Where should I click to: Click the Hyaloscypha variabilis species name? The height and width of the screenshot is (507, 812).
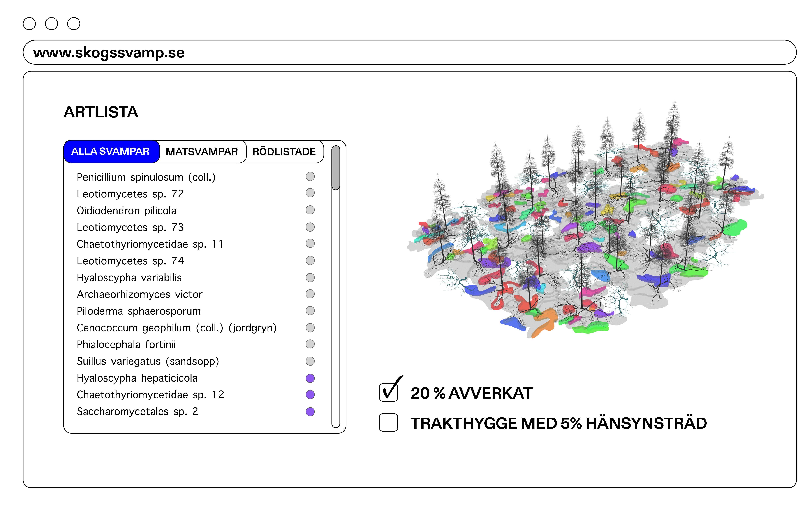coord(129,278)
